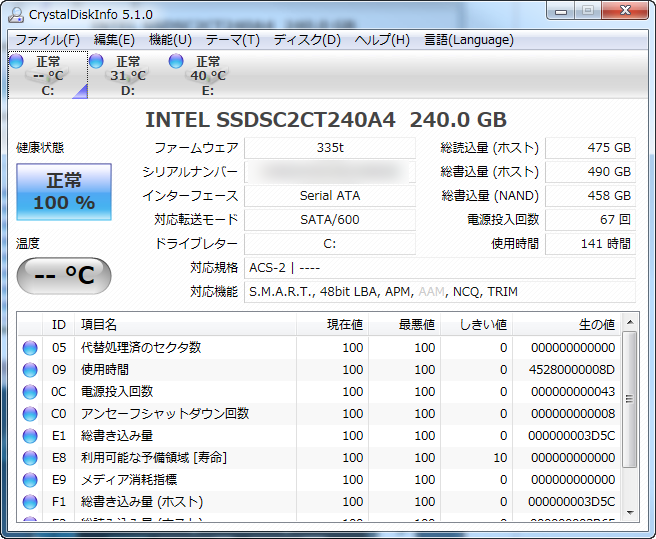
Task: Click status orb for attribute C0 row
Action: click(x=30, y=413)
